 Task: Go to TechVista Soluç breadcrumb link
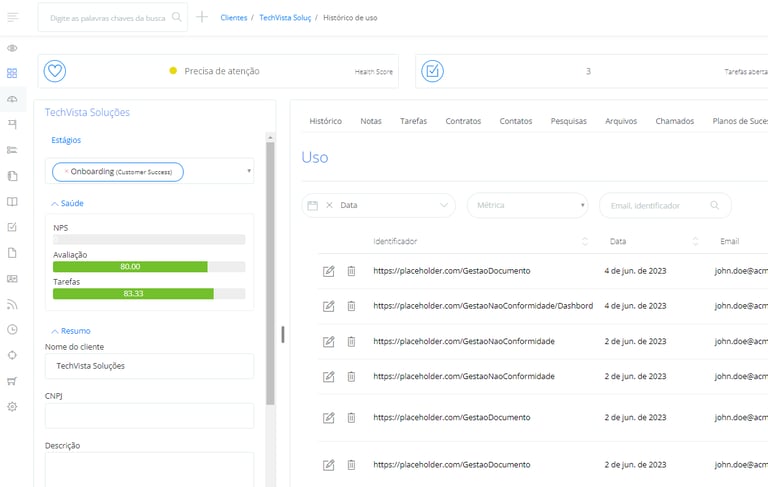pos(285,18)
